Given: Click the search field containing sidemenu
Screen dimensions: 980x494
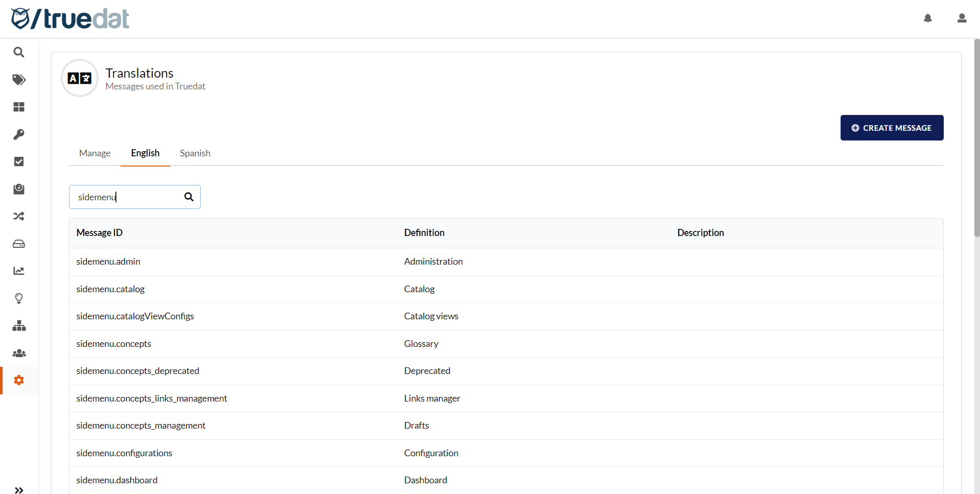Looking at the screenshot, I should coord(128,197).
